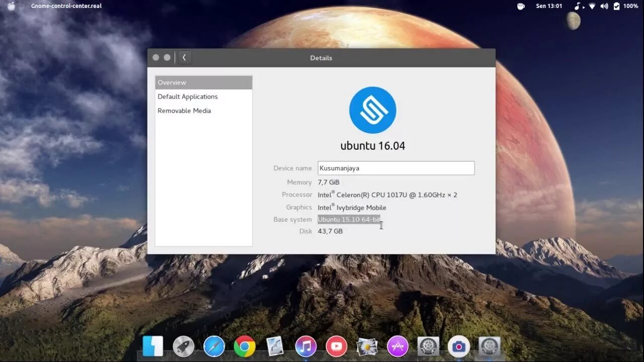Open the Apple logo menu

[x=11, y=6]
